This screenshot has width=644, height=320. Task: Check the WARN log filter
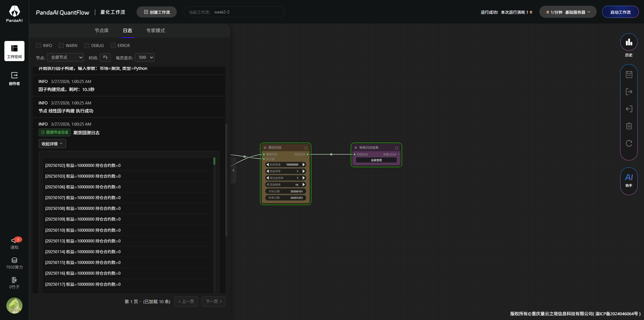click(61, 46)
